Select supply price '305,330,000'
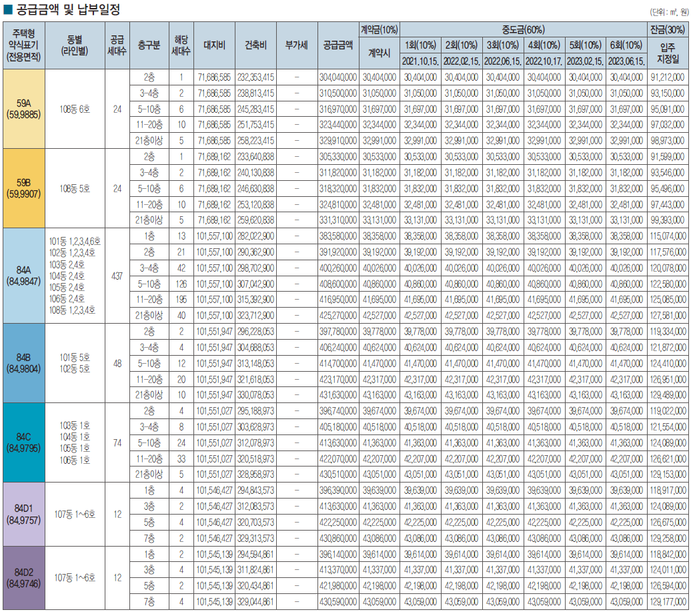691x616 pixels. point(338,157)
